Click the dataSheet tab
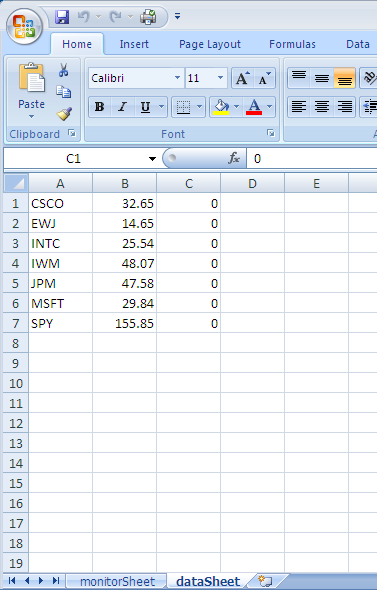Viewport: 377px width, 590px height. [208, 581]
